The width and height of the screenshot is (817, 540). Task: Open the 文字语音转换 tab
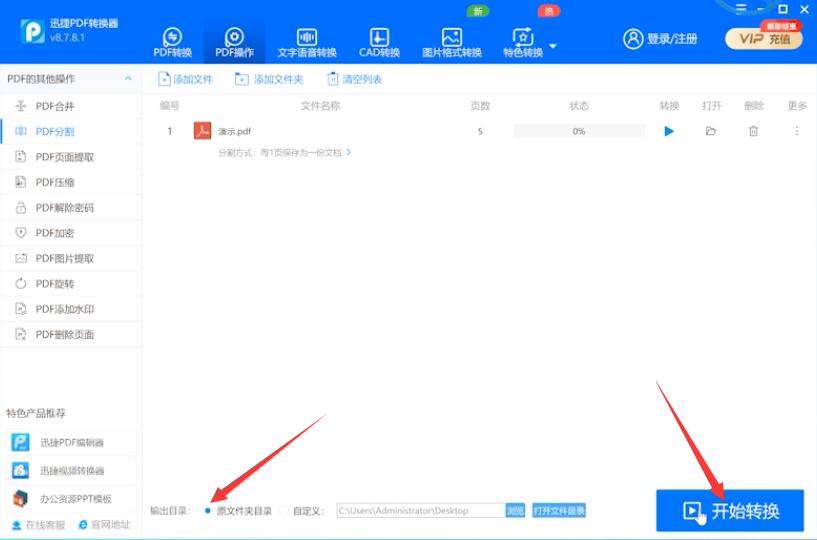(306, 42)
